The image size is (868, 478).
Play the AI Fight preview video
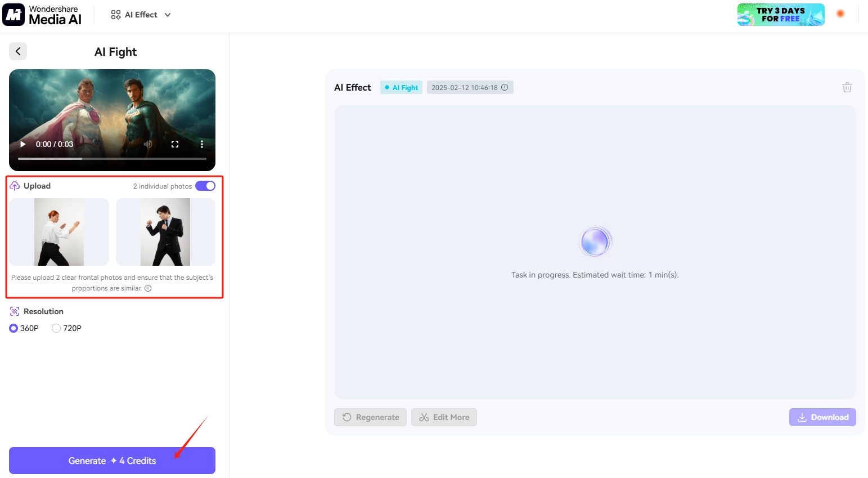pyautogui.click(x=23, y=144)
